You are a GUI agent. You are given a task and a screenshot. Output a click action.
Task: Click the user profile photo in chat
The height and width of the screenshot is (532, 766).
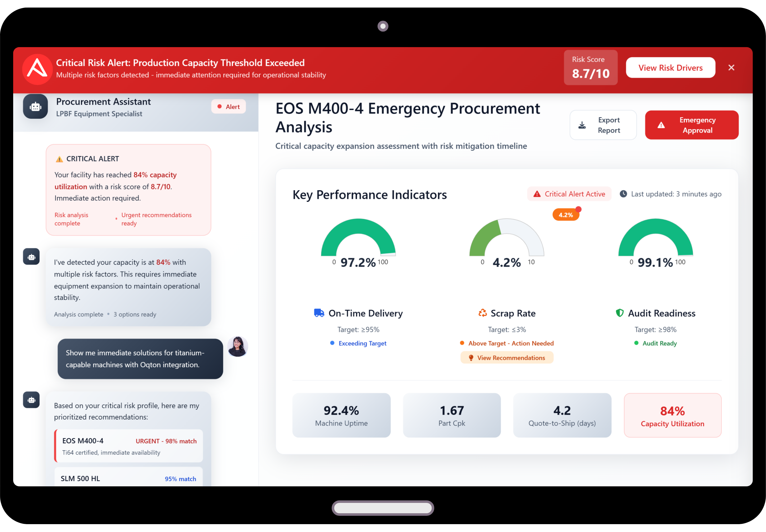pos(237,346)
